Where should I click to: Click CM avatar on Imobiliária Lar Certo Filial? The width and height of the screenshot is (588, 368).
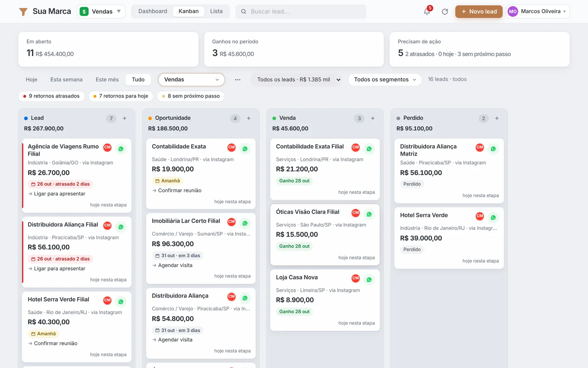(x=232, y=222)
